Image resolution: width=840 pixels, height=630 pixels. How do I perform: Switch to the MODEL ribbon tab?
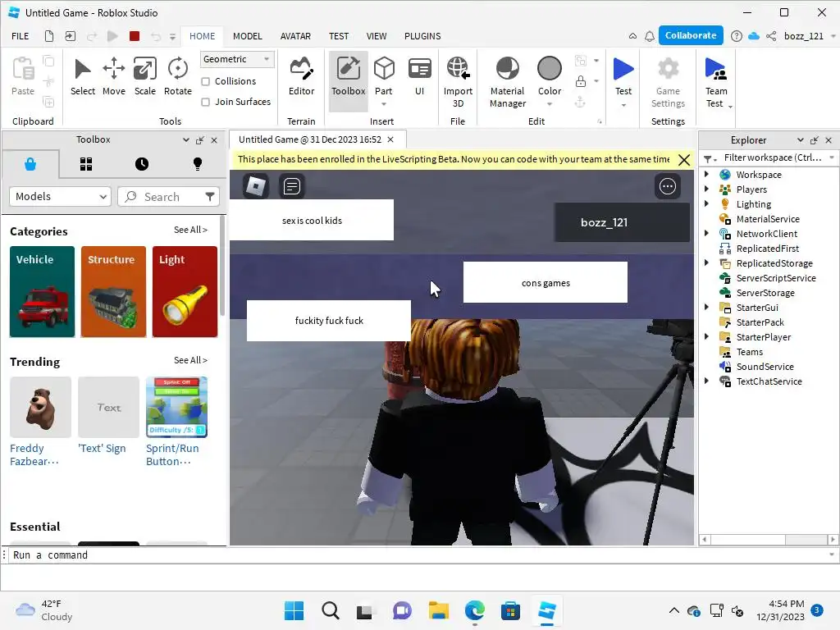point(248,36)
